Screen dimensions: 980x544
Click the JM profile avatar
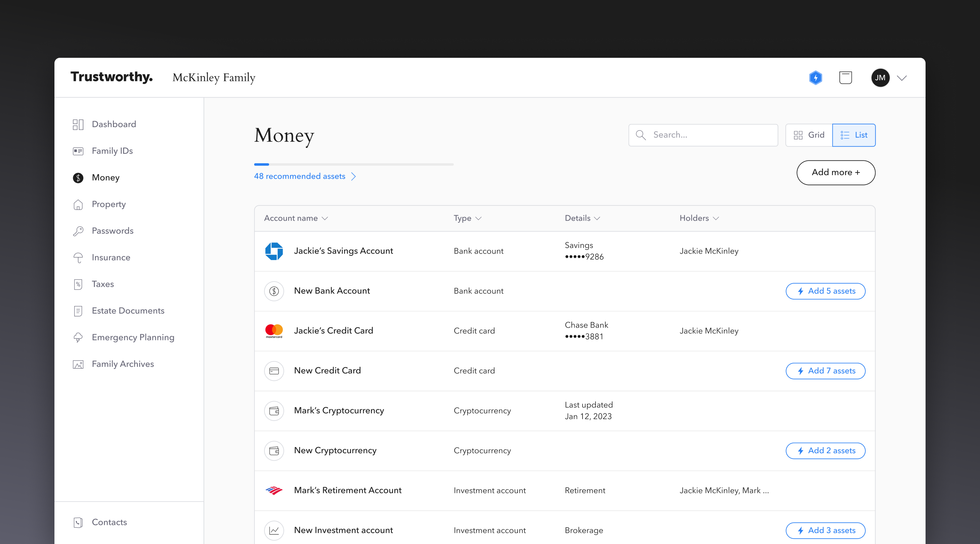[x=880, y=78]
